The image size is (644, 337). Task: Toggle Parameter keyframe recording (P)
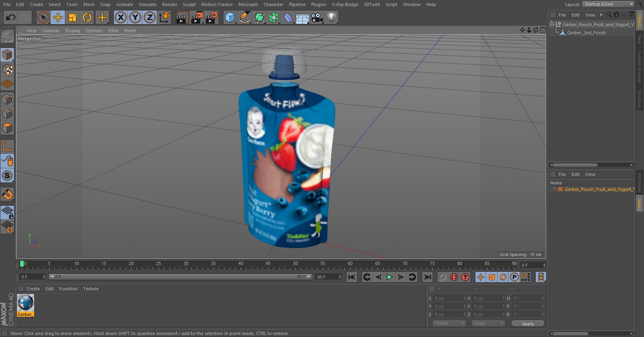pos(514,277)
